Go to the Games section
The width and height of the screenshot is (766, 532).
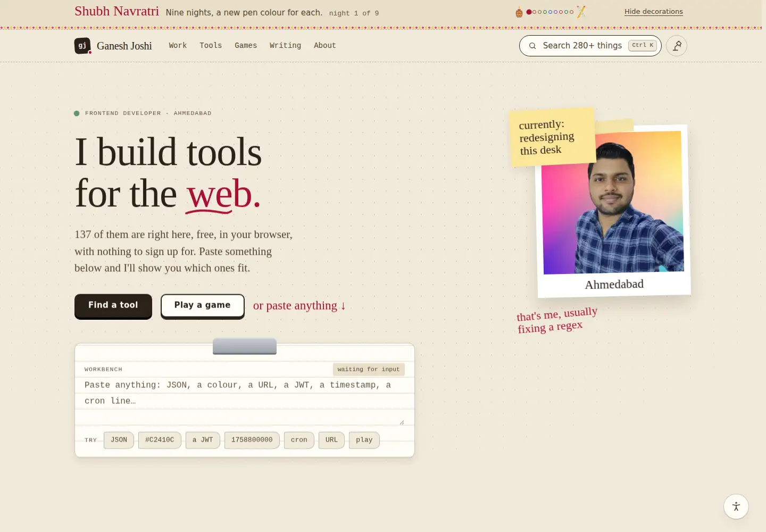pyautogui.click(x=246, y=46)
